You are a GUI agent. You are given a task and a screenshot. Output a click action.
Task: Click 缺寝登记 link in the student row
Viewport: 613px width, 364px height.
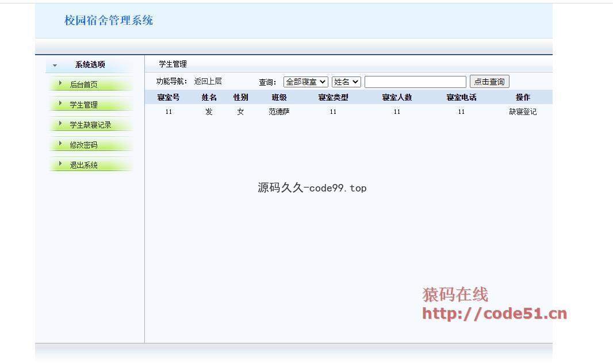(522, 112)
